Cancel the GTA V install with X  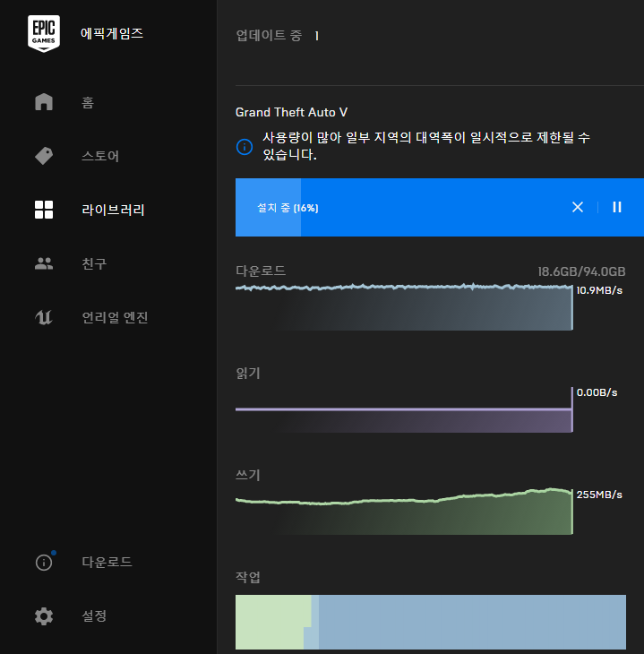click(578, 207)
